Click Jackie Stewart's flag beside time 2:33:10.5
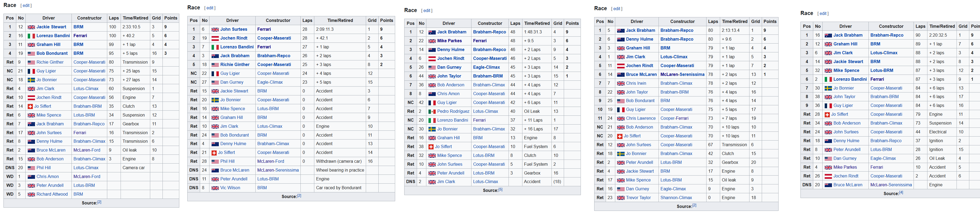Screen dimensions: 980x213 (31, 27)
